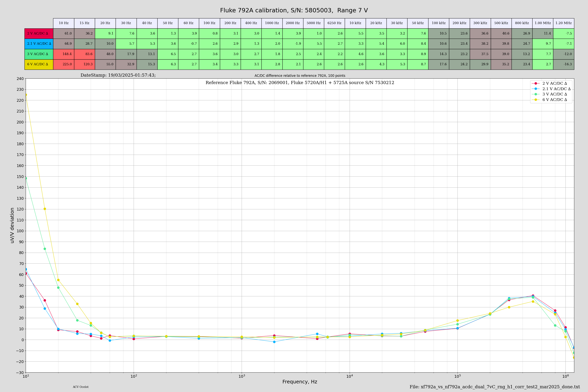Click the 61.0 table cell
This screenshot has height=392, width=588.
tap(64, 34)
